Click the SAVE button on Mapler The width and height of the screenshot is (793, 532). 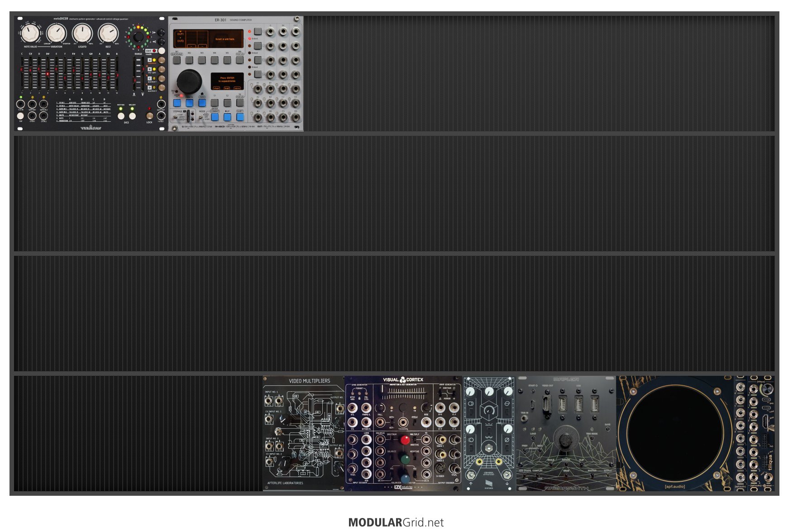[x=607, y=430]
